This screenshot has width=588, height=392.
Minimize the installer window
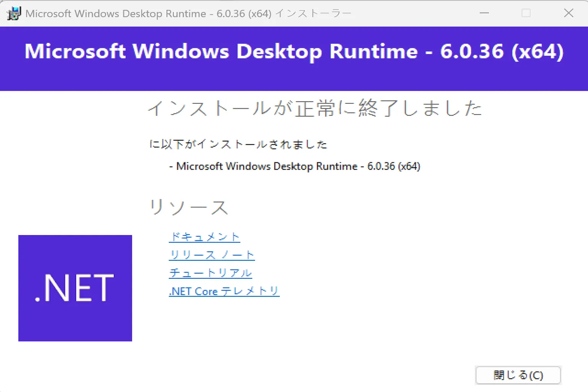point(484,13)
